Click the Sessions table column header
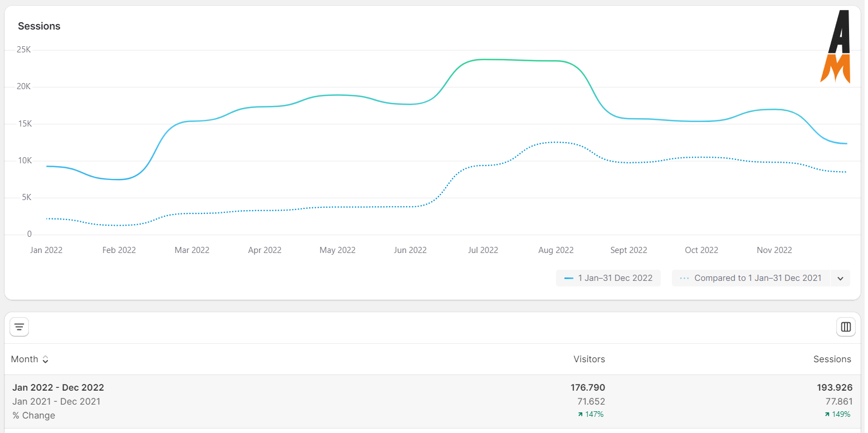The height and width of the screenshot is (433, 868). pos(832,359)
